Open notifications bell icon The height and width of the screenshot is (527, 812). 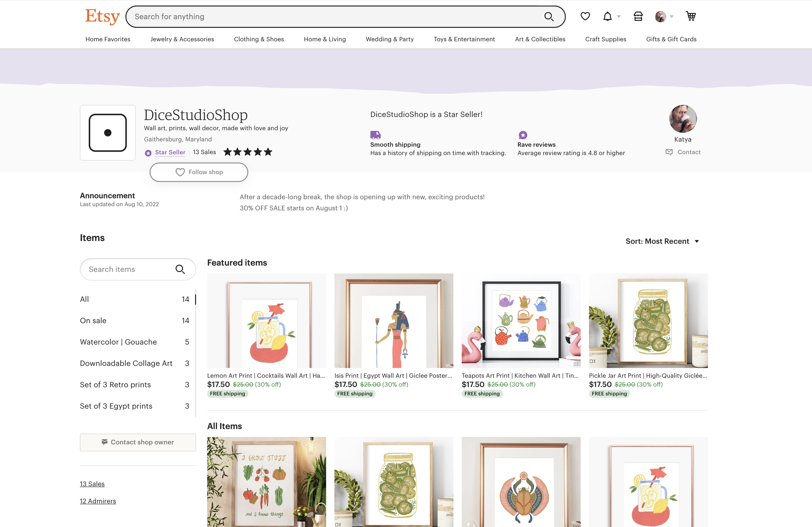tap(607, 16)
